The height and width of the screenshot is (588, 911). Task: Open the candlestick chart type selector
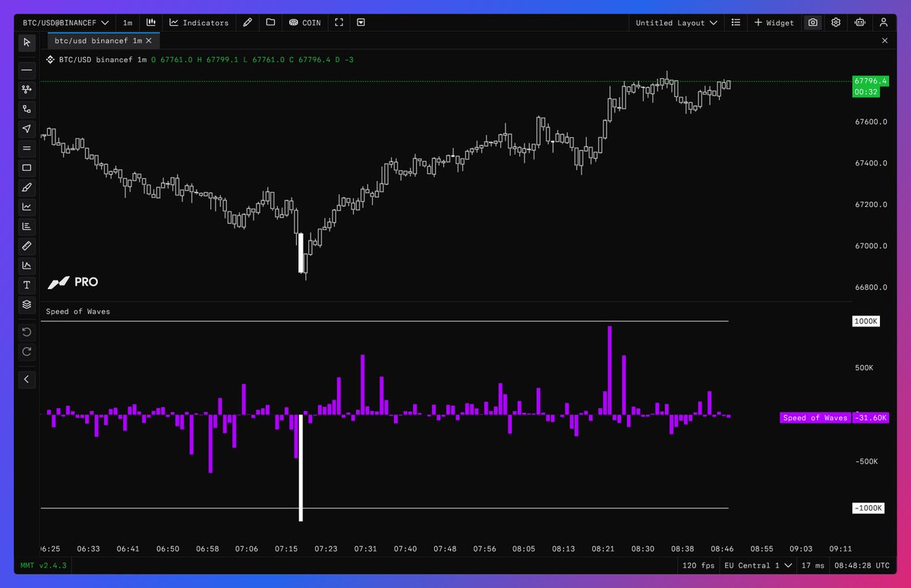click(x=150, y=23)
